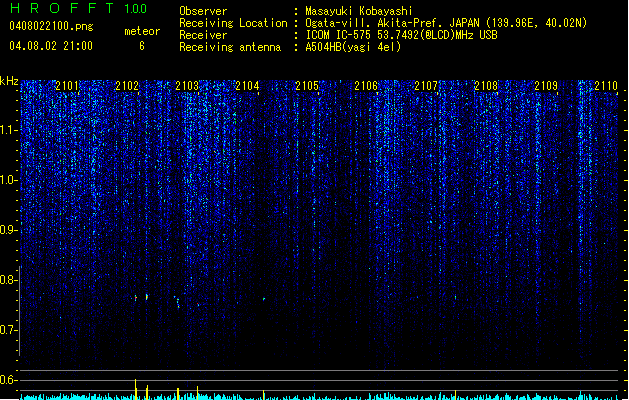
Task: Click the 0.9 kHz axis label
Action: 8,230
